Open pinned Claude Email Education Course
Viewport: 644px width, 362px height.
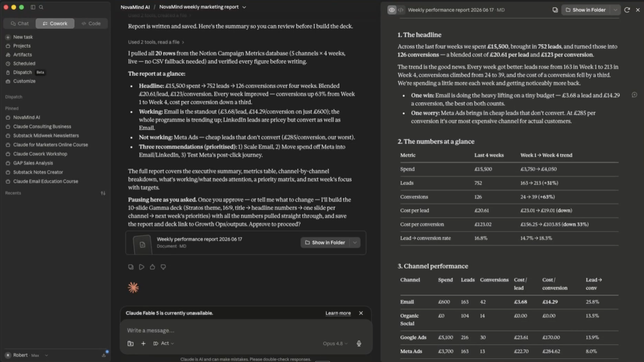coord(46,181)
